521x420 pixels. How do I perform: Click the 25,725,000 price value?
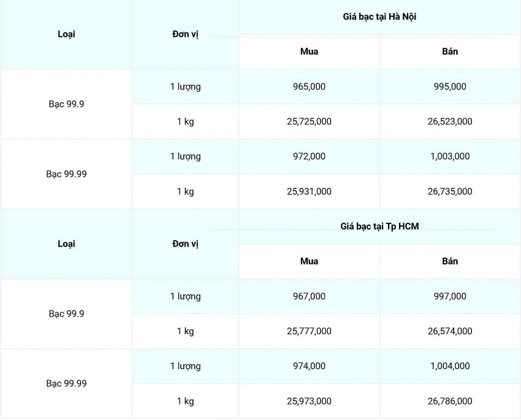pos(309,122)
